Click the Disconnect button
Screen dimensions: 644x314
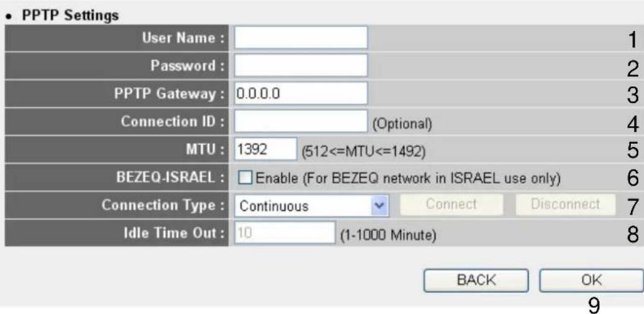coord(565,204)
